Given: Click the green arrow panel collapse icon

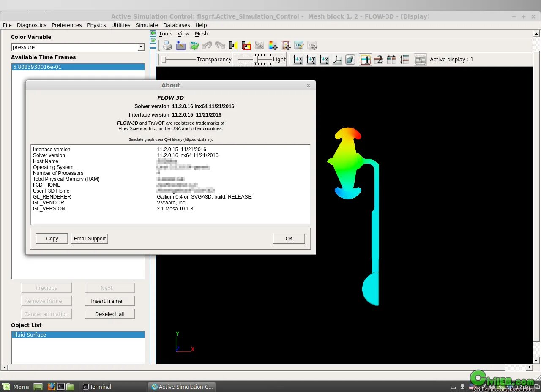Looking at the screenshot, I should pos(153,33).
